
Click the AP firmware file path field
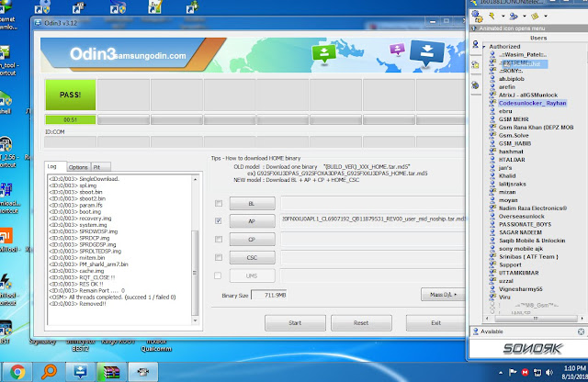(x=373, y=220)
